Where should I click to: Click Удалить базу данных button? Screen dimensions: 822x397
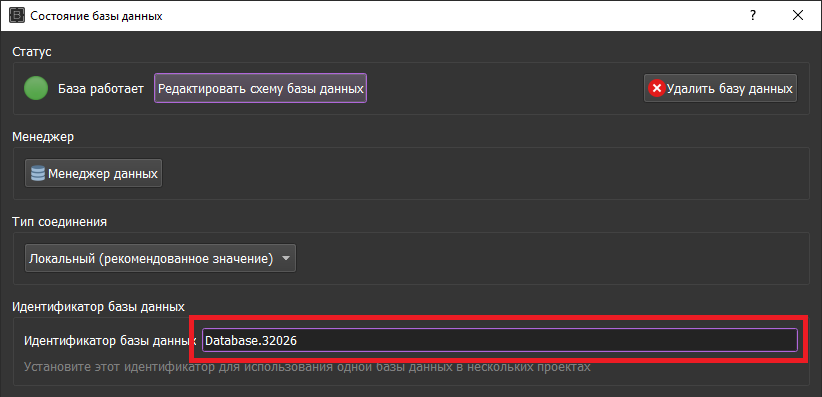720,88
